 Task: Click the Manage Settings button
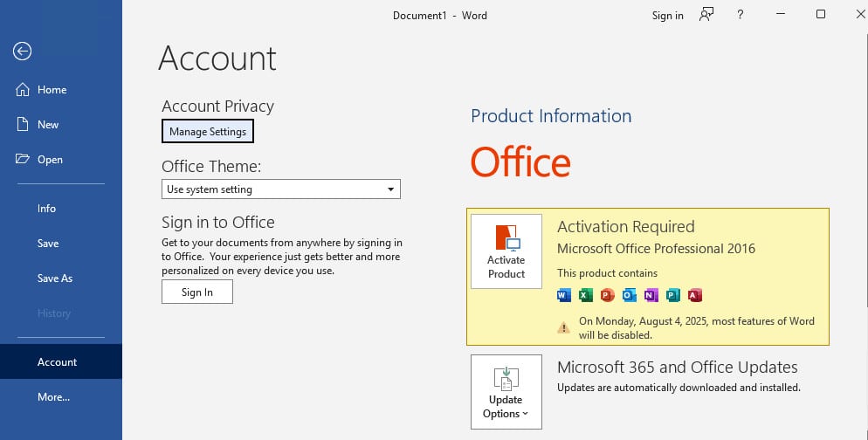point(208,131)
